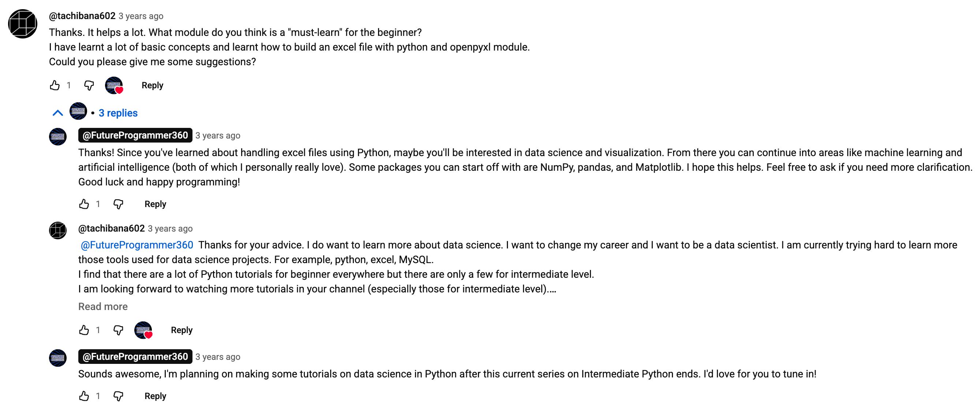Viewport: 980px width, 417px height.
Task: Open @tachibana602 username on top comment
Action: point(82,16)
